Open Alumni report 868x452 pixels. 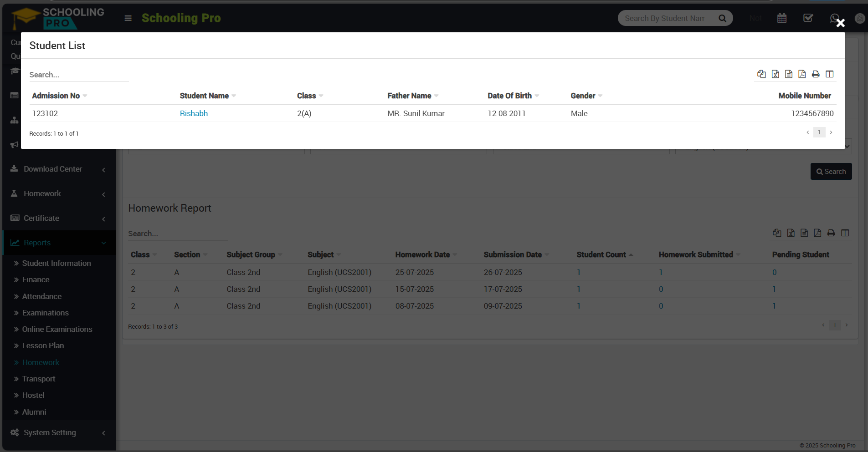[34, 412]
